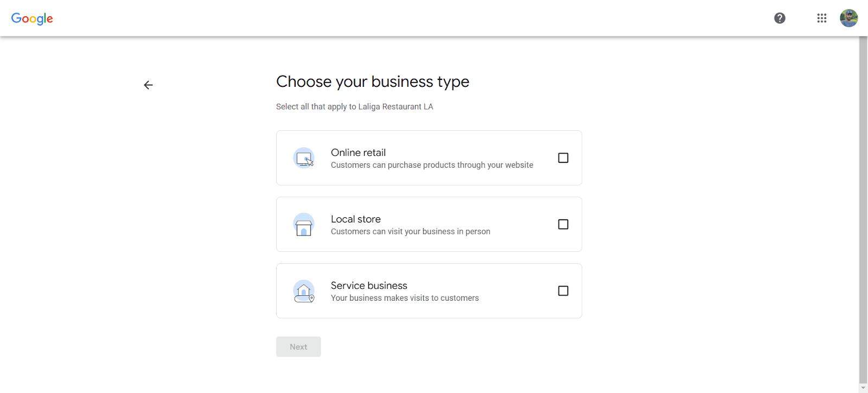Click the scrollbar down arrow
Image resolution: width=868 pixels, height=393 pixels.
click(863, 389)
